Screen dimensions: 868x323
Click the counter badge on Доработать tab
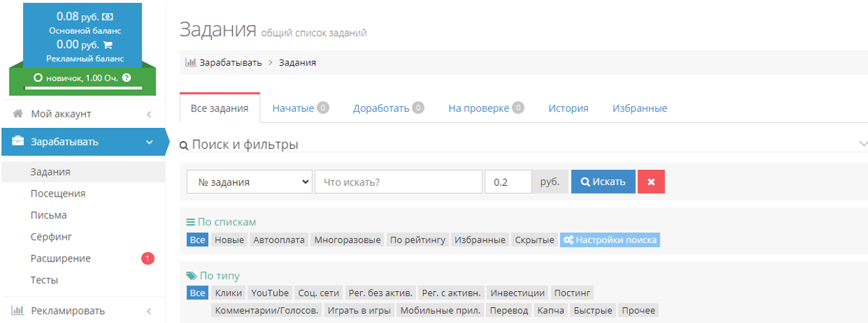click(418, 108)
